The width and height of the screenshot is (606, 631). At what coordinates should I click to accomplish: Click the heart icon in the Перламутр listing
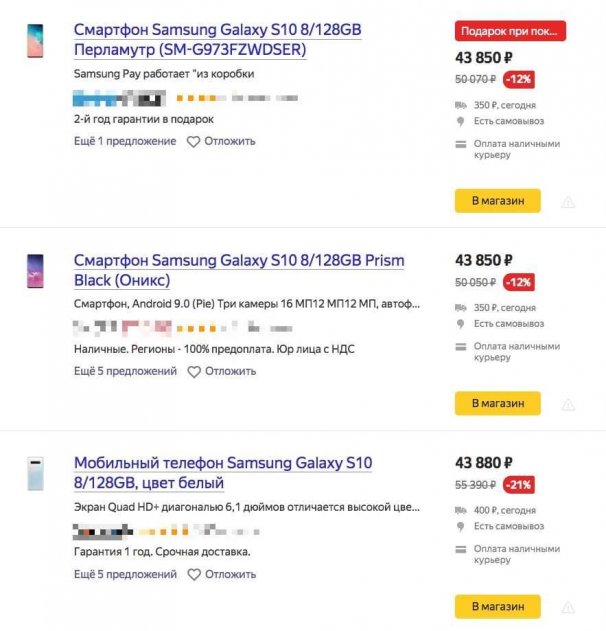194,141
